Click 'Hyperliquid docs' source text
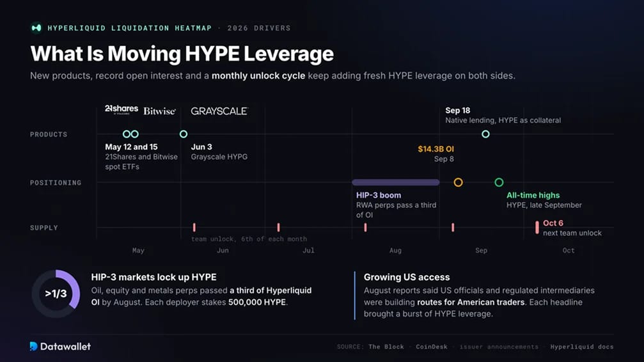Screen dimensions: 644x362 pyautogui.click(x=582, y=347)
